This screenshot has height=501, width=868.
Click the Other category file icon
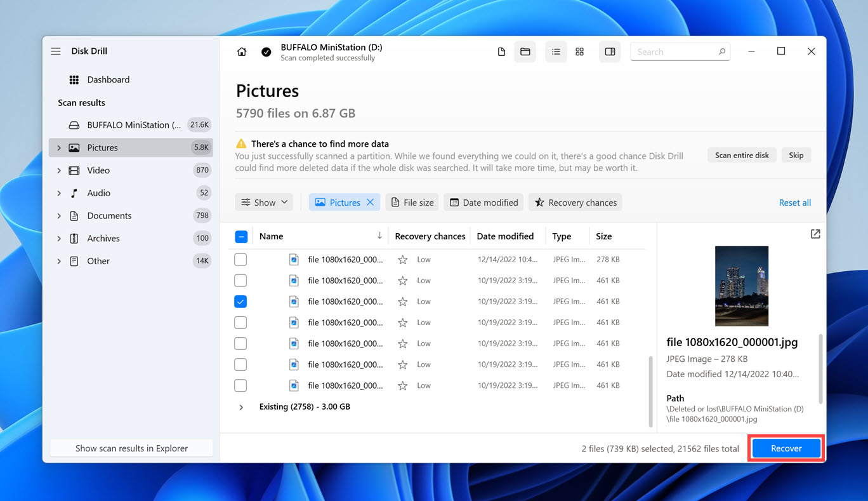pyautogui.click(x=74, y=261)
